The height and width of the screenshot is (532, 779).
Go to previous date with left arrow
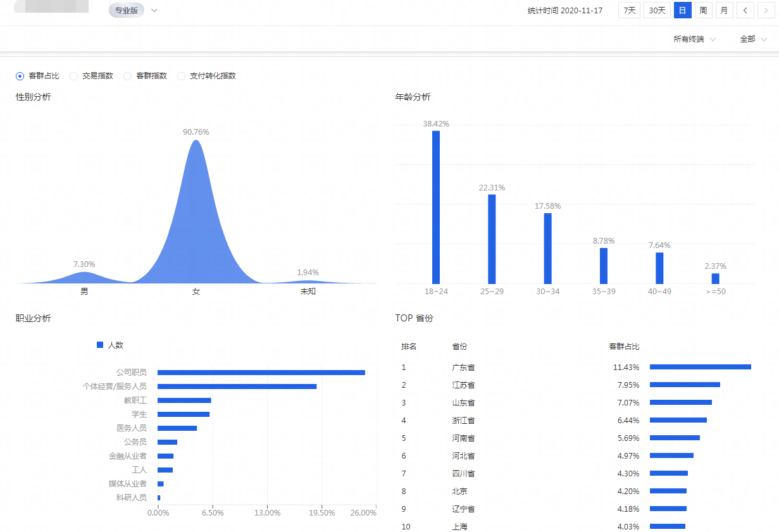pos(745,10)
